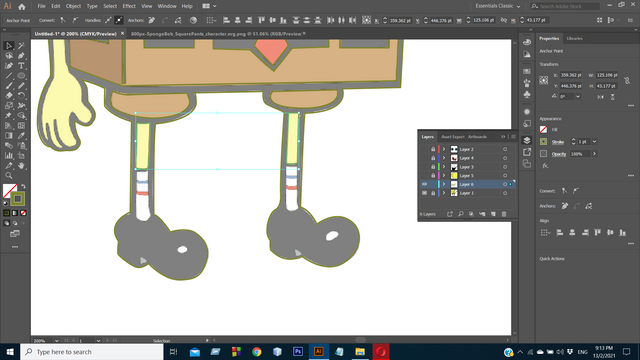Viewport: 640px width, 360px height.
Task: Toggle the lock on Layer 4
Action: pos(433,158)
